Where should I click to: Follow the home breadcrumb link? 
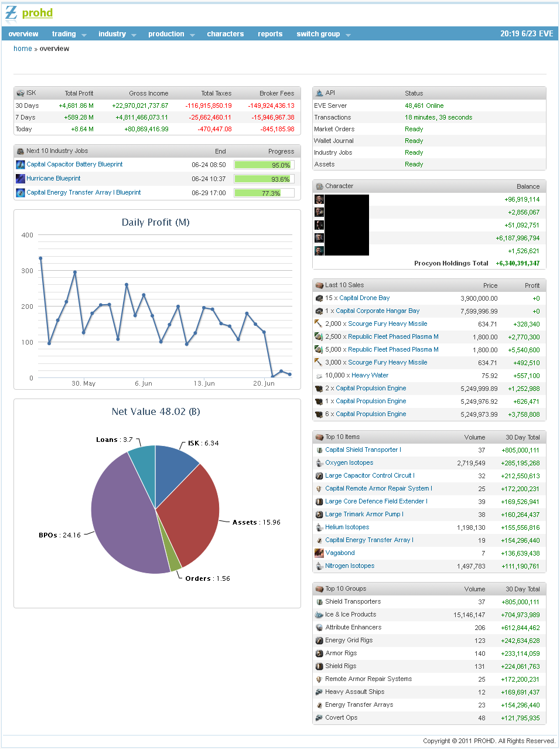coord(23,49)
